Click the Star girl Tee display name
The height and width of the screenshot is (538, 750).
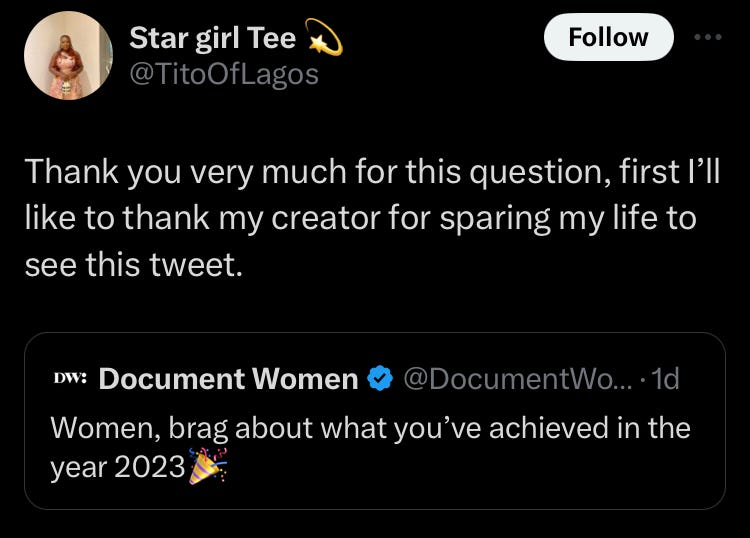click(213, 38)
